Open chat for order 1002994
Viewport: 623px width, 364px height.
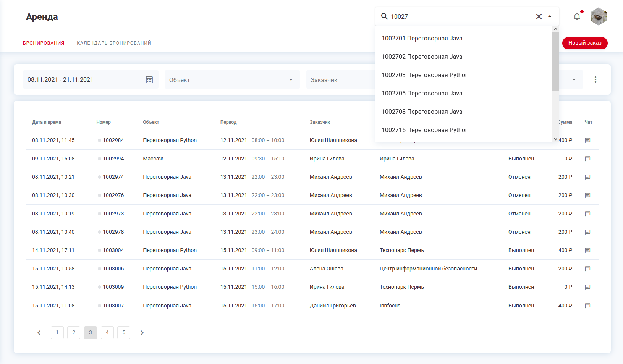pos(587,159)
